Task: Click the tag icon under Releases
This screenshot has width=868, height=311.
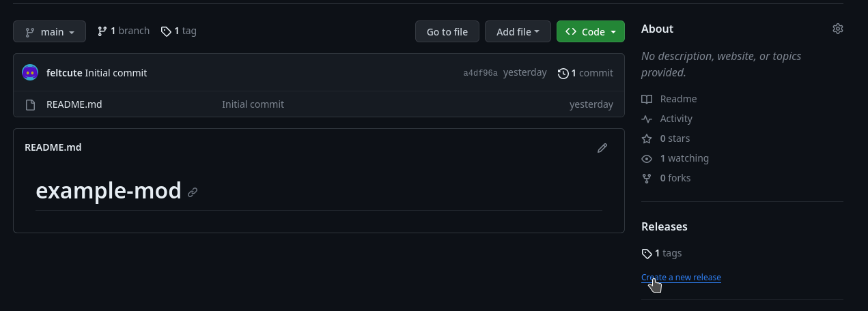Action: click(x=647, y=254)
